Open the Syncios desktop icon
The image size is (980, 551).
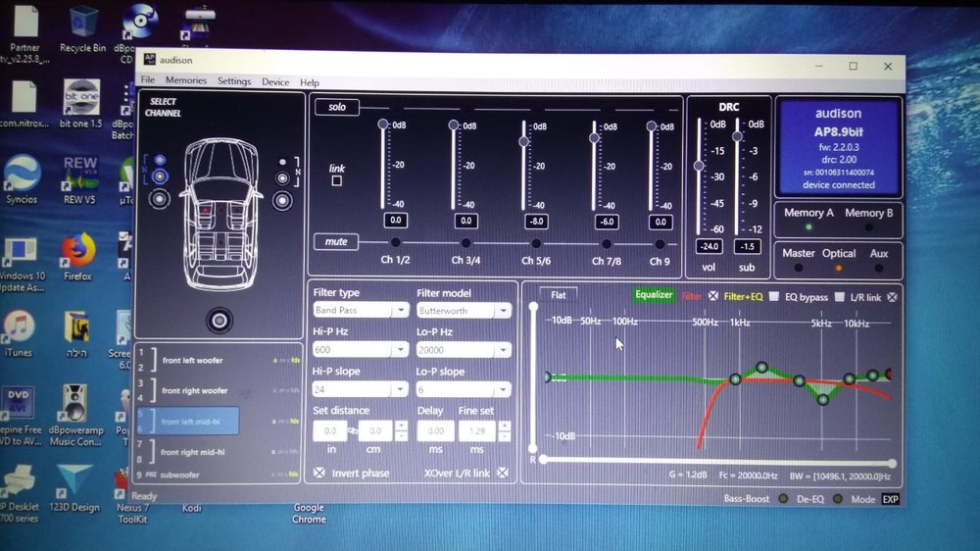tap(22, 179)
